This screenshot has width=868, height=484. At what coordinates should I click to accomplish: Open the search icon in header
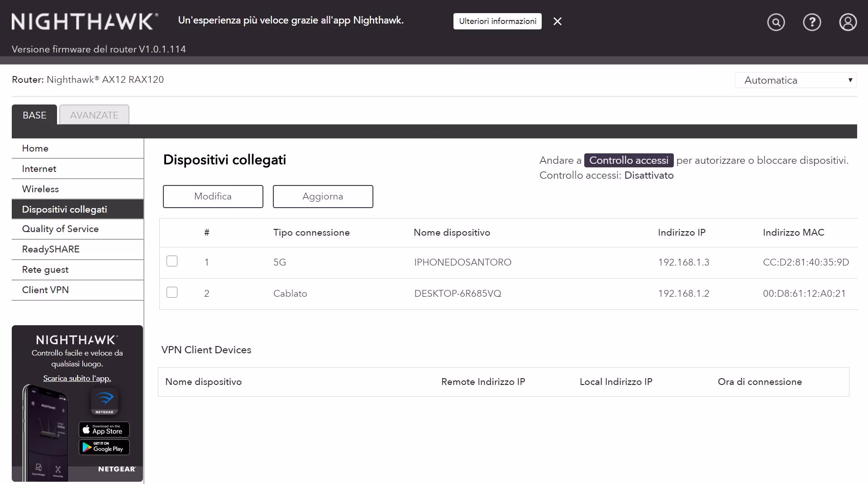click(x=776, y=22)
